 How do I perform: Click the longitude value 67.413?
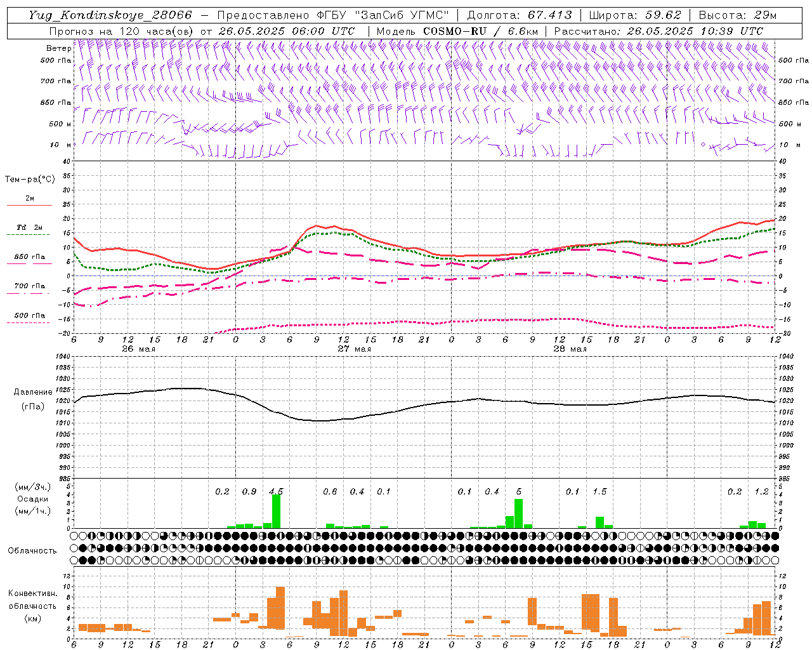pos(550,15)
